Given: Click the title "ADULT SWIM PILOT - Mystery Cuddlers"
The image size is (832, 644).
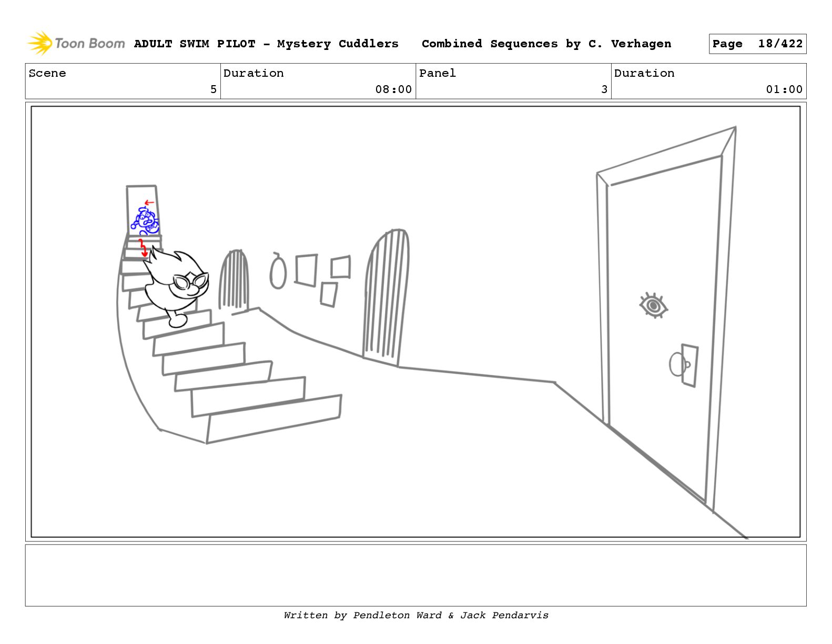Looking at the screenshot, I should (266, 44).
